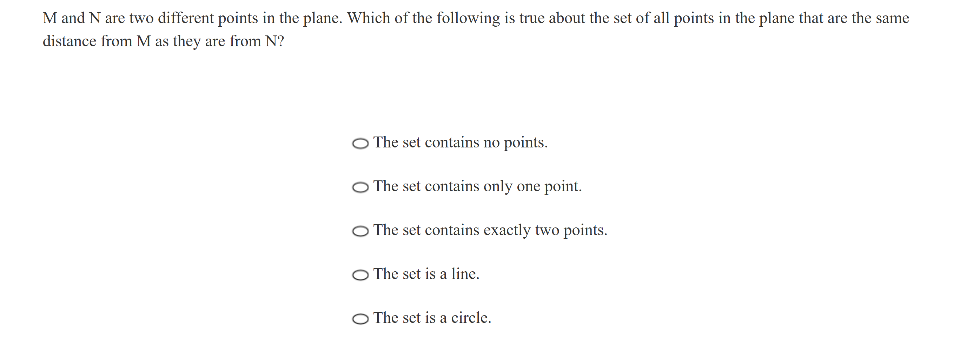Viewport: 980px width, 338px height.
Task: Click the "The set contains exactly two points." answer text
Action: (490, 230)
